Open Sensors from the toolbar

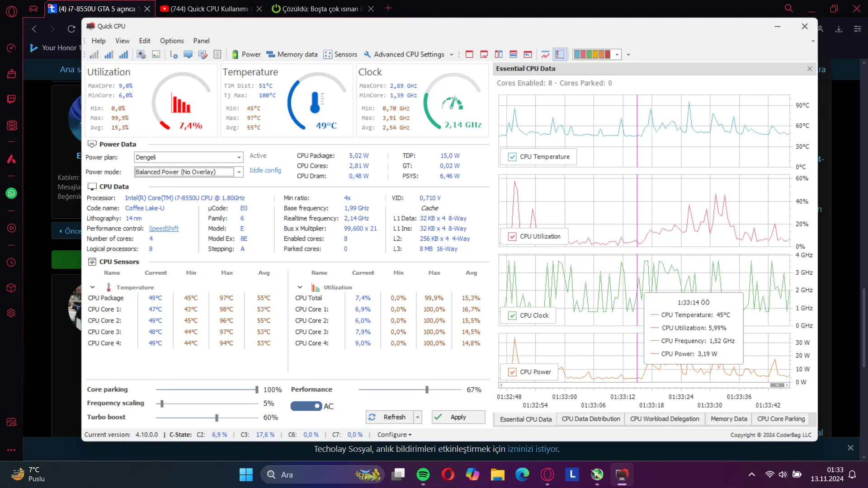pyautogui.click(x=340, y=54)
